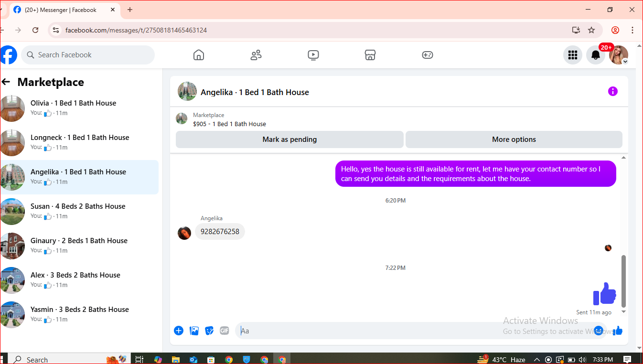This screenshot has width=643, height=364.
Task: Show hidden system tray icons
Action: (x=536, y=360)
